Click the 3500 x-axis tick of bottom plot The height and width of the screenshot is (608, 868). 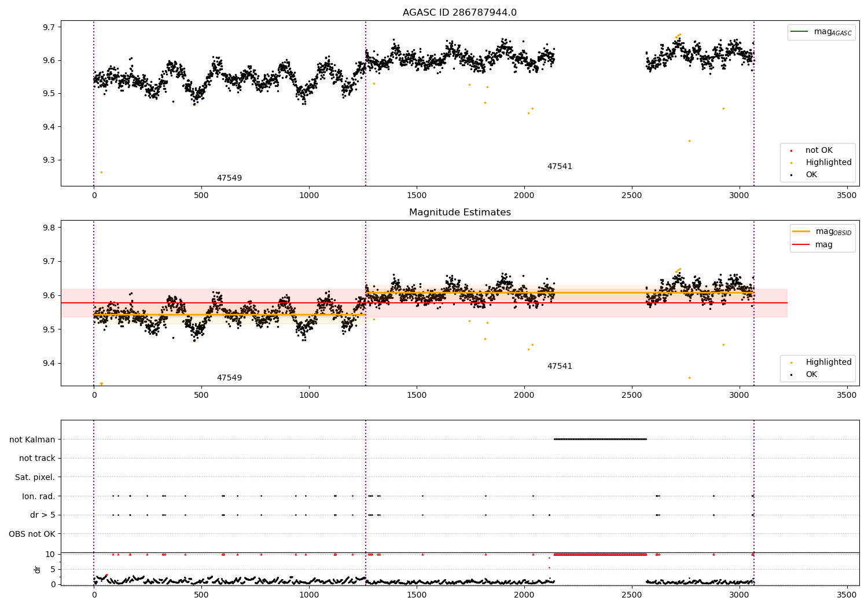coord(847,595)
